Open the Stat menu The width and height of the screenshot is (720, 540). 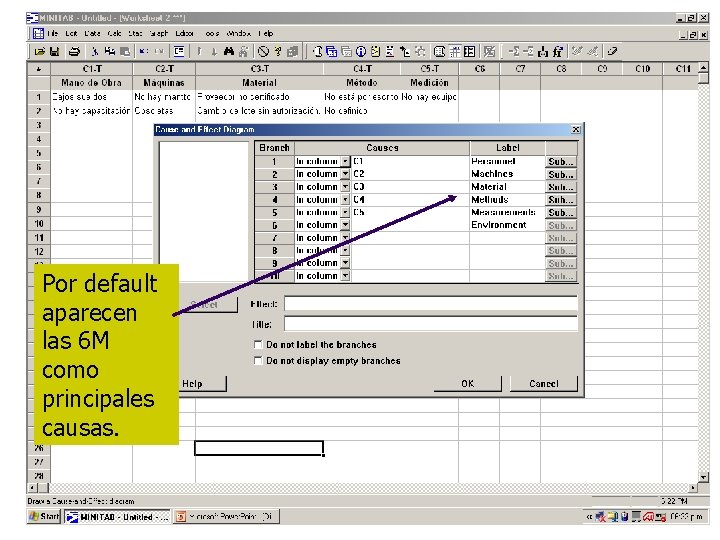[x=135, y=34]
